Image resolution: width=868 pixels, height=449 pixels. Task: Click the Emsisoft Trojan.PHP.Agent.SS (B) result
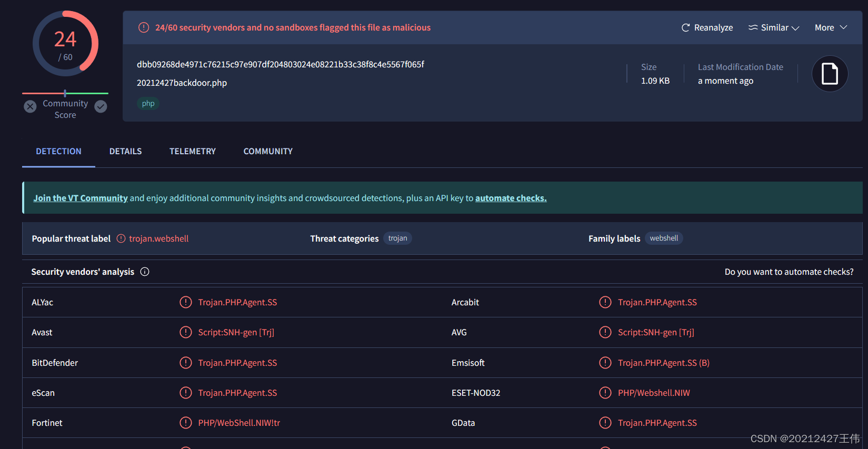tap(664, 363)
